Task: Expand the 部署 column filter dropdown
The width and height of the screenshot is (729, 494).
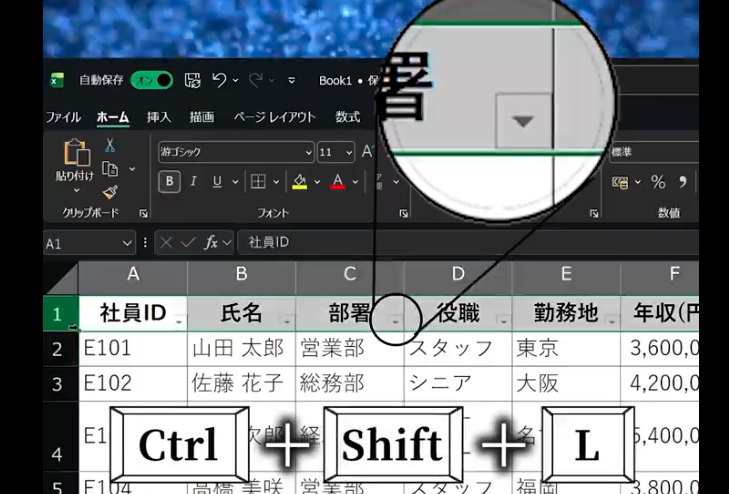Action: (x=396, y=321)
